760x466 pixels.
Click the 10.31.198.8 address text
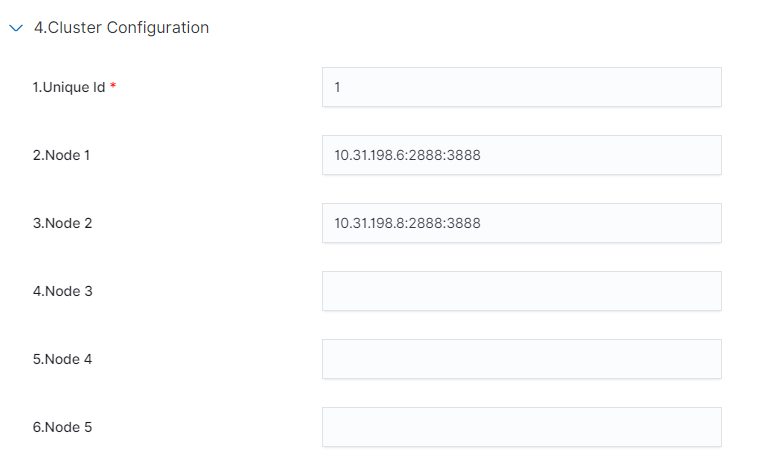[x=370, y=223]
